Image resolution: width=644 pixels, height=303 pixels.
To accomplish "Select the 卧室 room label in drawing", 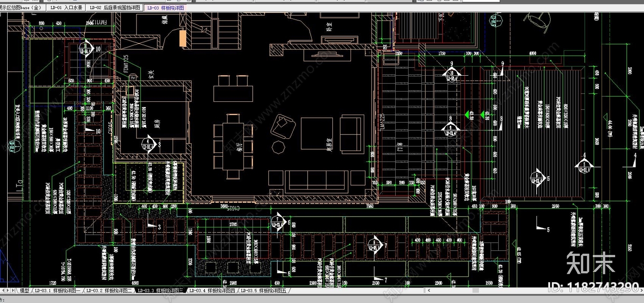I will 329,26.
